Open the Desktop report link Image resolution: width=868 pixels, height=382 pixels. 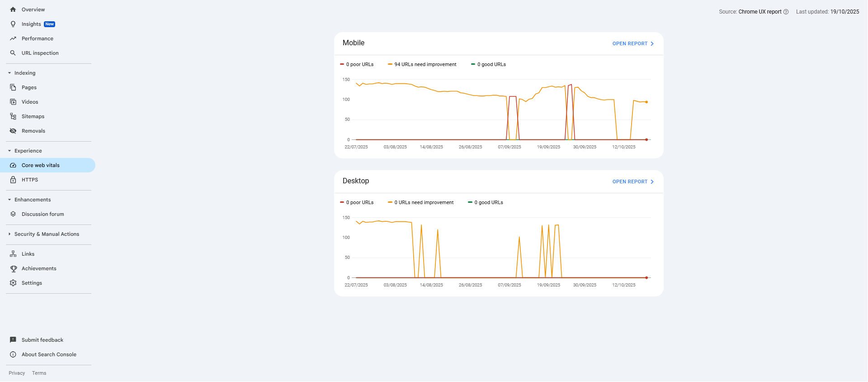point(633,182)
